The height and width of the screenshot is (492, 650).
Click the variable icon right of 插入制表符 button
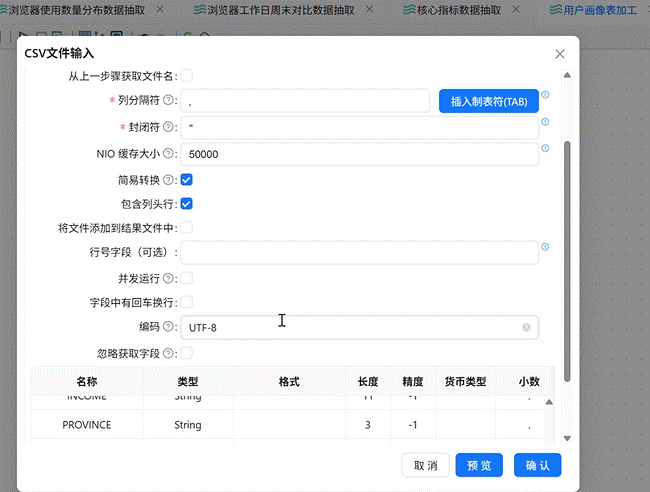pyautogui.click(x=545, y=95)
